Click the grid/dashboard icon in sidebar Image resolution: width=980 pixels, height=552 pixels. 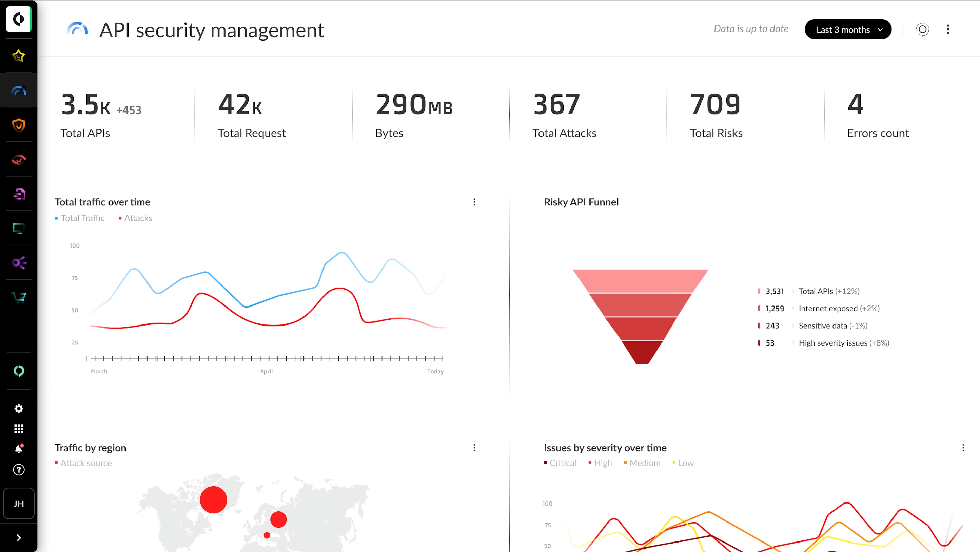coord(18,429)
